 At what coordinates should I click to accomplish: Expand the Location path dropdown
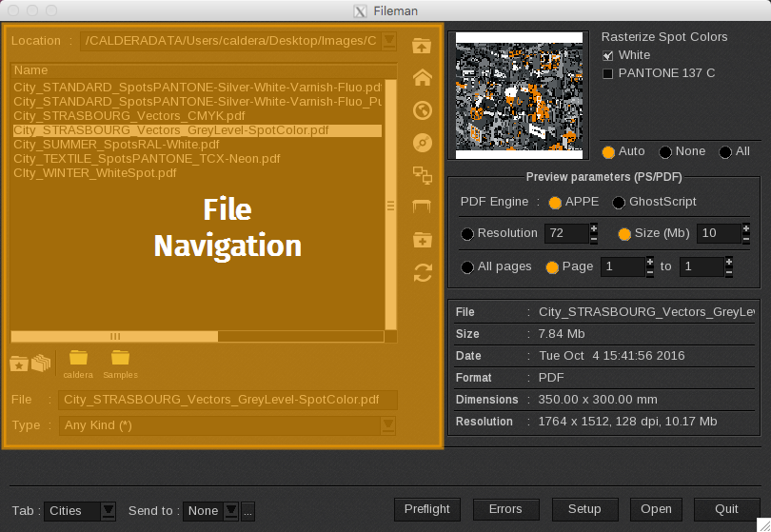click(388, 41)
